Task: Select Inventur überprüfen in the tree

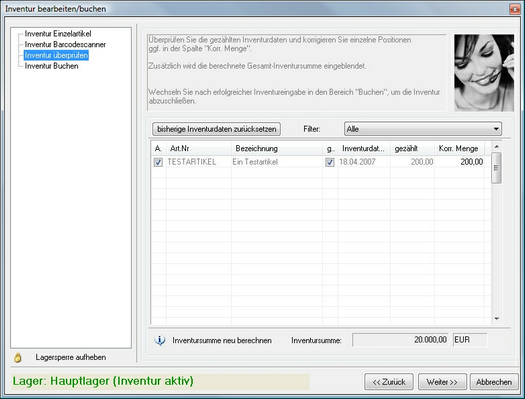Action: point(56,55)
